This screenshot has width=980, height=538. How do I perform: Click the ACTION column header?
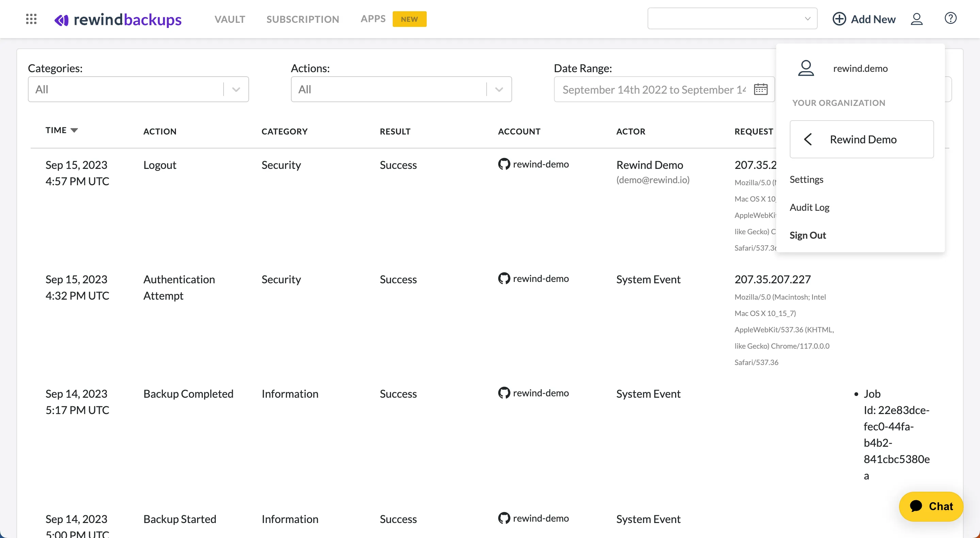point(160,131)
